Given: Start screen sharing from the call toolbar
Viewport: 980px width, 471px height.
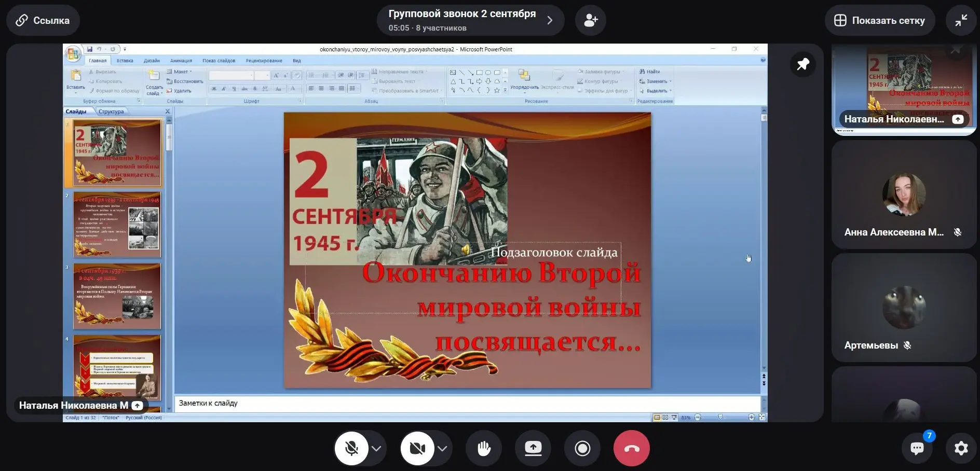Looking at the screenshot, I should tap(533, 448).
